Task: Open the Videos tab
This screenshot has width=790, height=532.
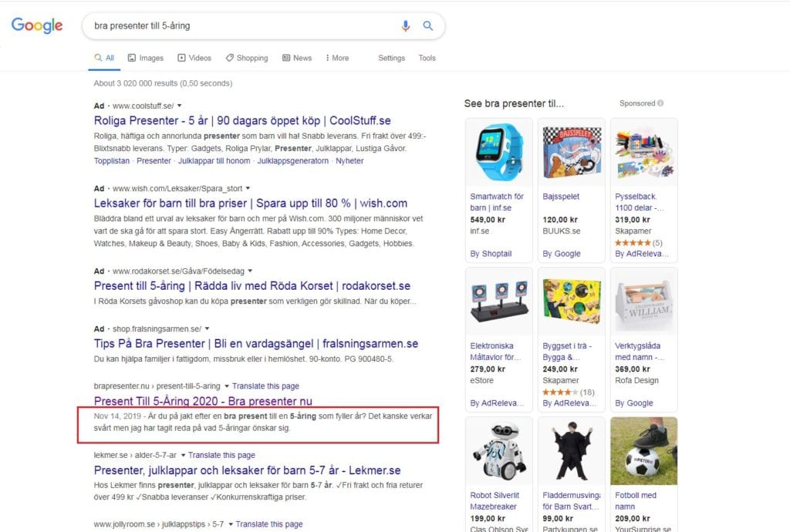Action: click(x=194, y=58)
